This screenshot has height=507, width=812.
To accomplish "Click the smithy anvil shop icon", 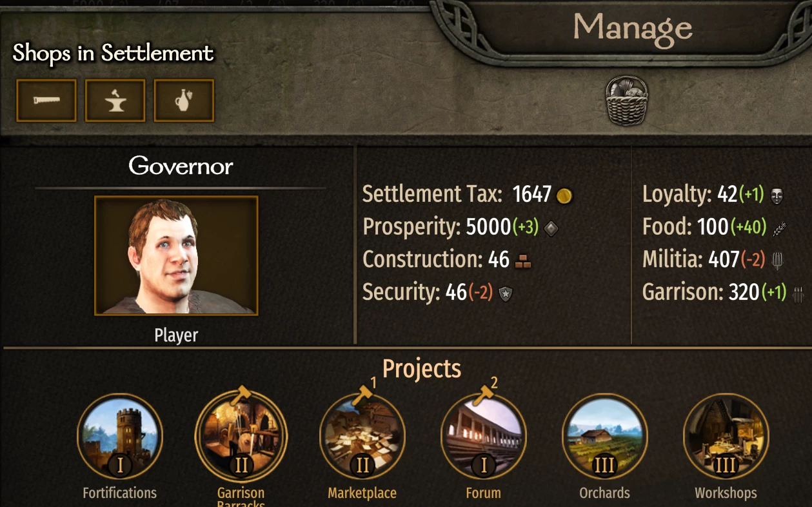I will pyautogui.click(x=115, y=100).
